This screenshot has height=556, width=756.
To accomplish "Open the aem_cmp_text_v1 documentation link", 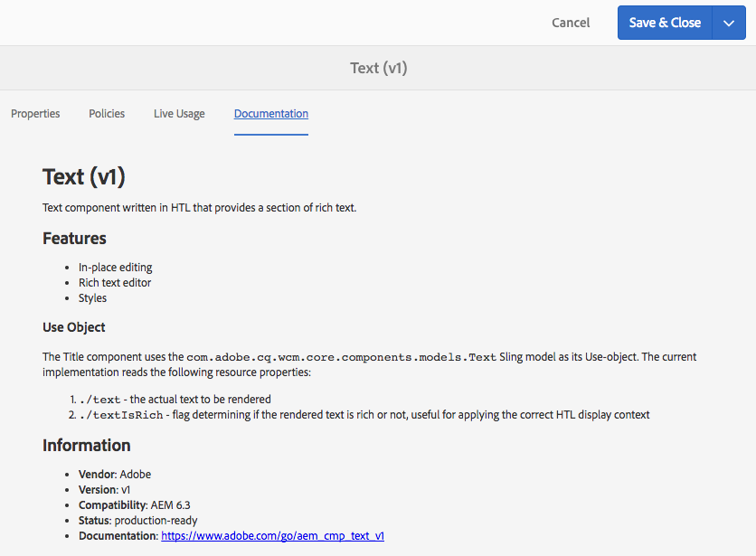I will [x=272, y=536].
